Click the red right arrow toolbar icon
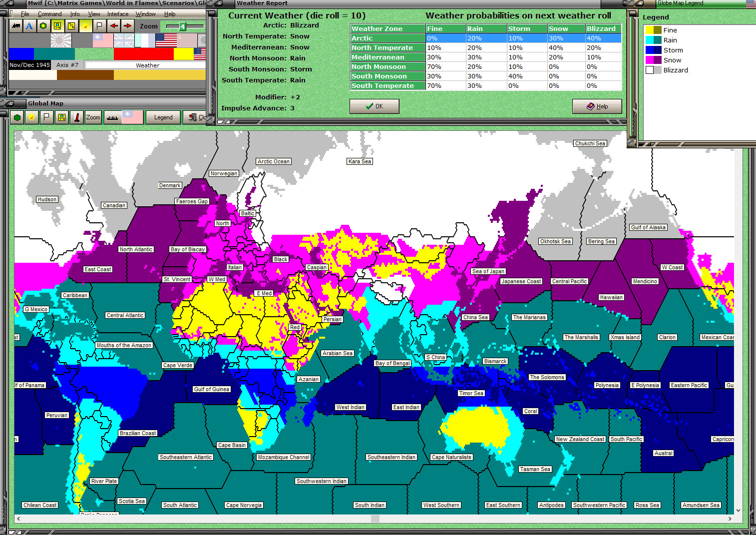The height and width of the screenshot is (535, 756). 128,26
